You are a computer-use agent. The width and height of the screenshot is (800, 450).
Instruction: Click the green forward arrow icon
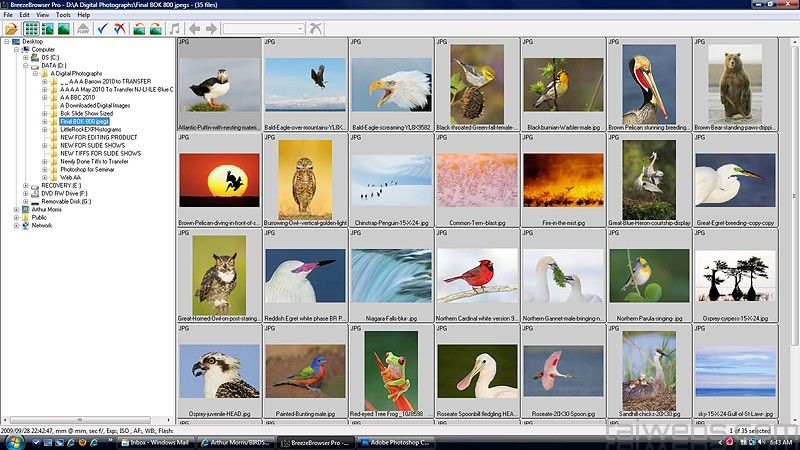(210, 29)
